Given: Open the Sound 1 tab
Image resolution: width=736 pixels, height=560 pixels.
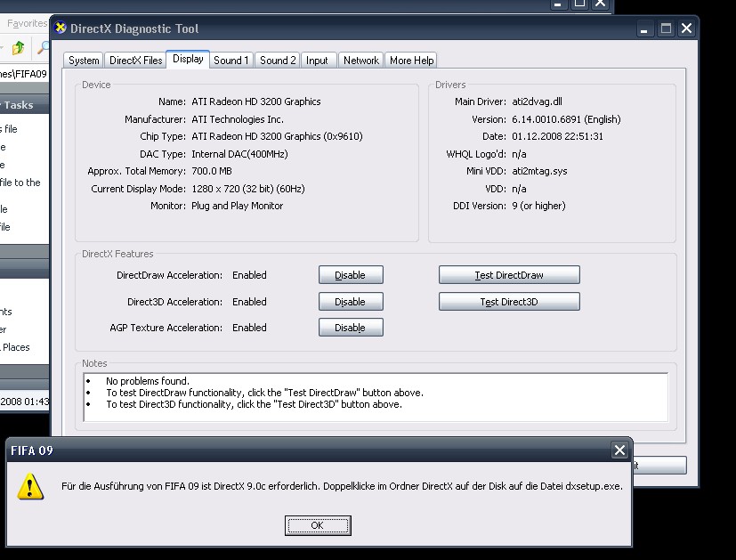Looking at the screenshot, I should pyautogui.click(x=231, y=61).
